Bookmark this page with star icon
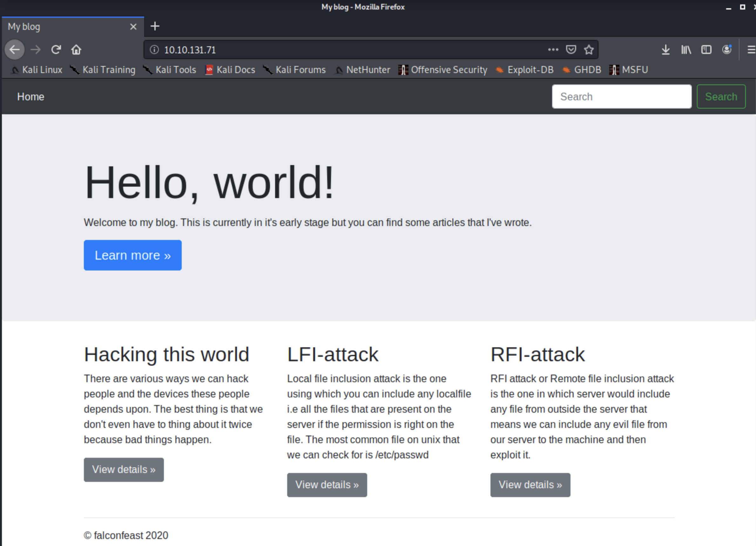 pos(589,50)
